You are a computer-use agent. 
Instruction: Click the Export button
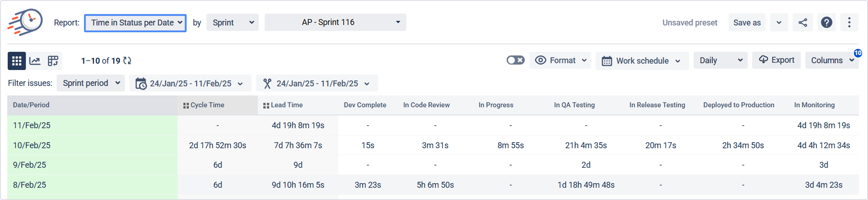(776, 60)
